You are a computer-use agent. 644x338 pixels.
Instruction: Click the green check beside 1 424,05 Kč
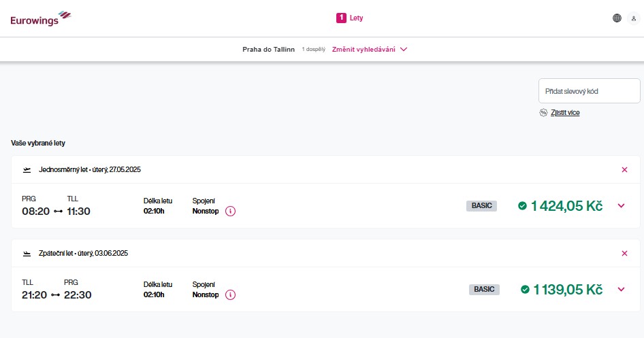(x=522, y=206)
